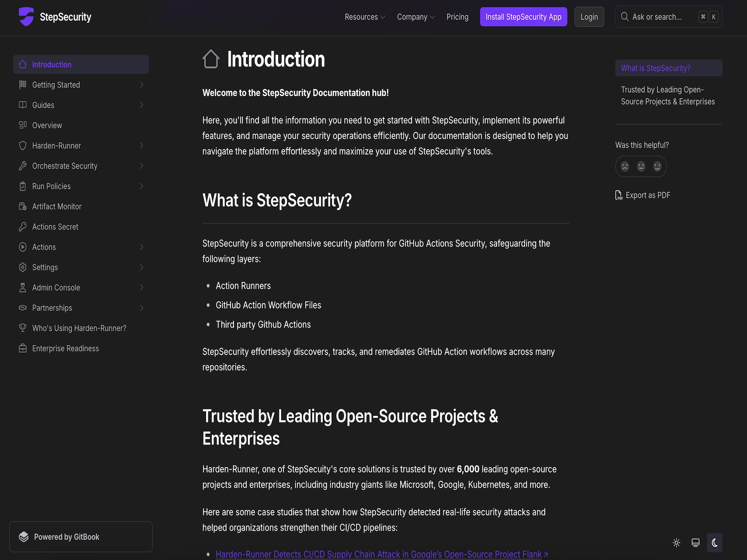Screen dimensions: 747x560
Task: Expand the Run Policies chevron
Action: tap(141, 186)
